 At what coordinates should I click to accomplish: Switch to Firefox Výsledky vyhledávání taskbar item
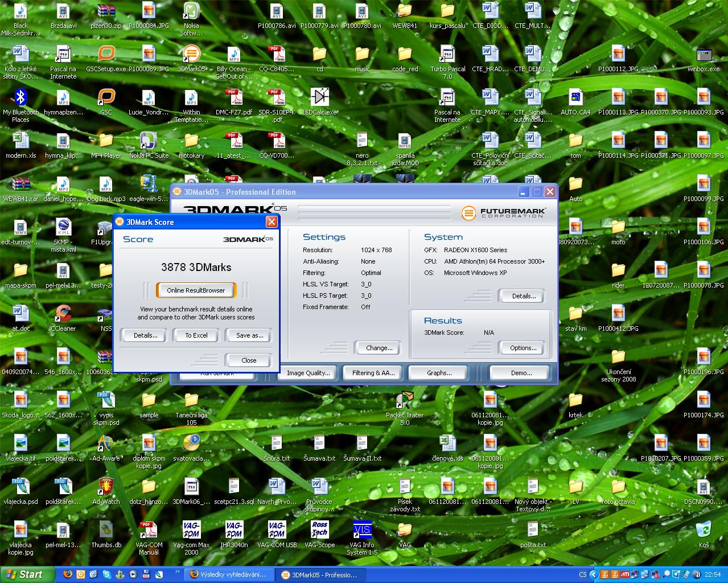click(229, 574)
